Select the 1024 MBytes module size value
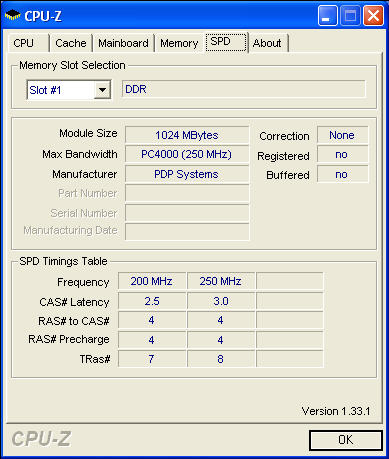This screenshot has width=389, height=459. [187, 135]
